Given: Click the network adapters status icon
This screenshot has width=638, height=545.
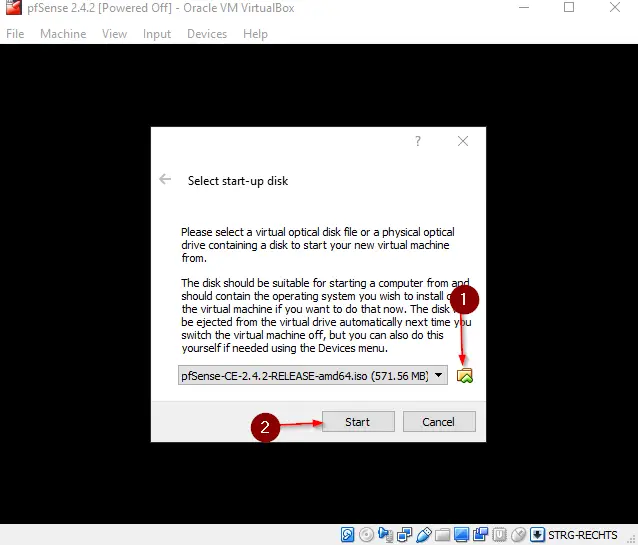Looking at the screenshot, I should click(404, 534).
